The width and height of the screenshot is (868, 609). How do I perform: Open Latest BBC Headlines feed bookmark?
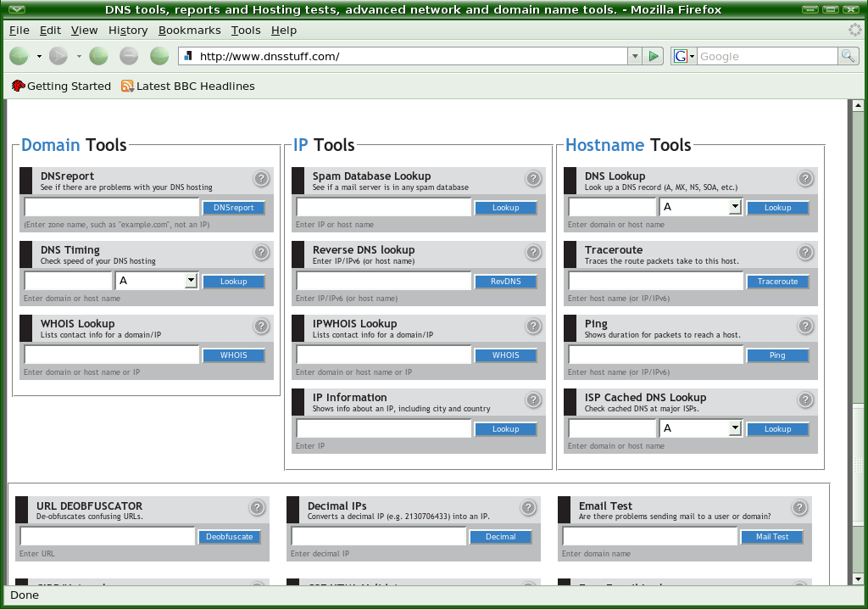188,86
